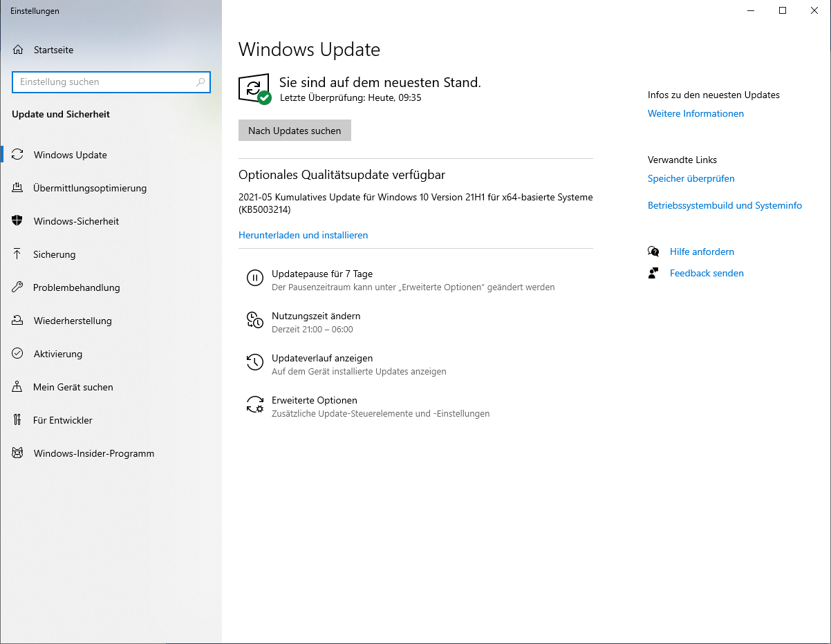Click the Sicherung upload arrow icon

(18, 254)
